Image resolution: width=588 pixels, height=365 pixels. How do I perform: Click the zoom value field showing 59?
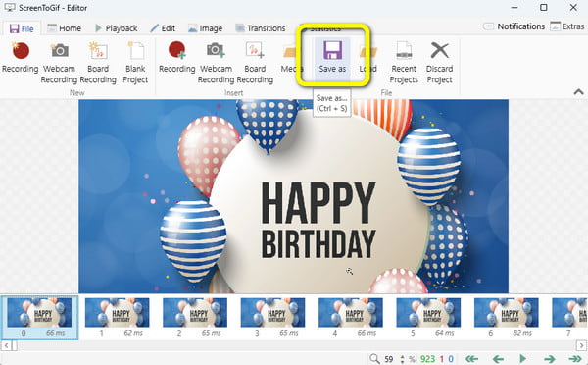click(389, 359)
